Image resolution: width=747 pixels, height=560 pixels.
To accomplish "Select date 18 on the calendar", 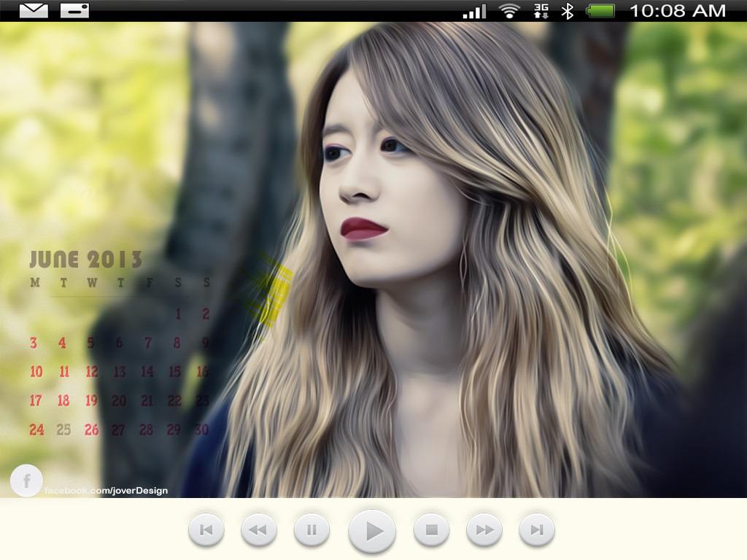I will (x=63, y=400).
